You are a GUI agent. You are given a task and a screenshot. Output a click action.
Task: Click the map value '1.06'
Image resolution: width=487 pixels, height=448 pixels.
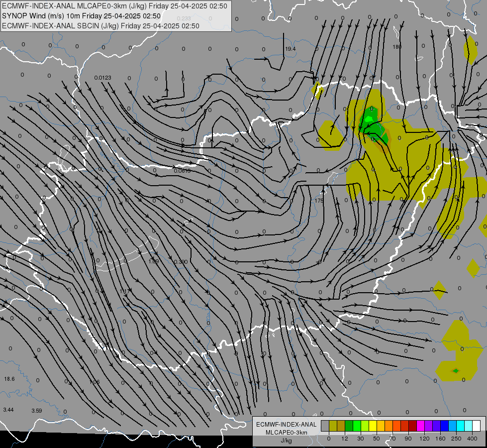[x=95, y=382]
